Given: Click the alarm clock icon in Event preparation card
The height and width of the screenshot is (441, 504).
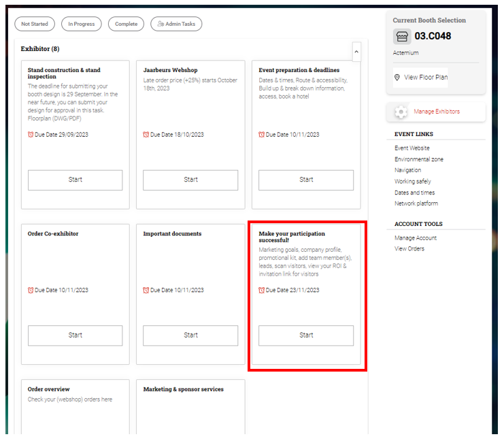Looking at the screenshot, I should tap(262, 135).
